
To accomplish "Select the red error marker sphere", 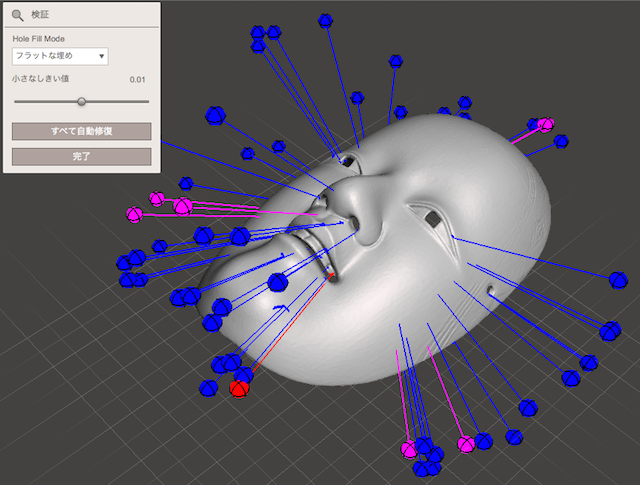I will point(239,389).
